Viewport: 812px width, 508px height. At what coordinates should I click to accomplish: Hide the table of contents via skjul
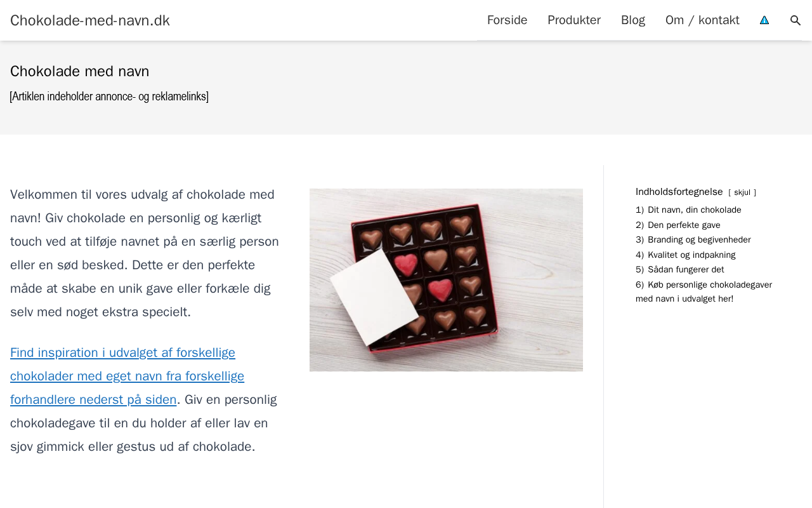click(x=742, y=192)
